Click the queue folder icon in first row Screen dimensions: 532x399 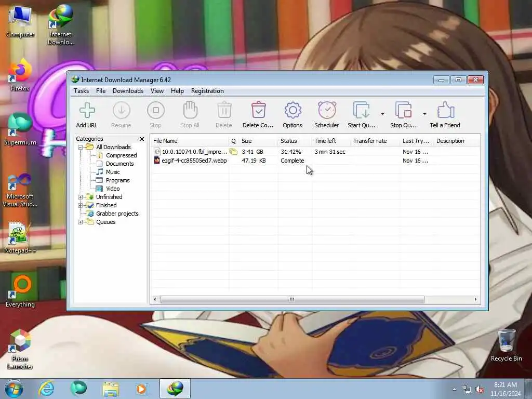pos(233,152)
